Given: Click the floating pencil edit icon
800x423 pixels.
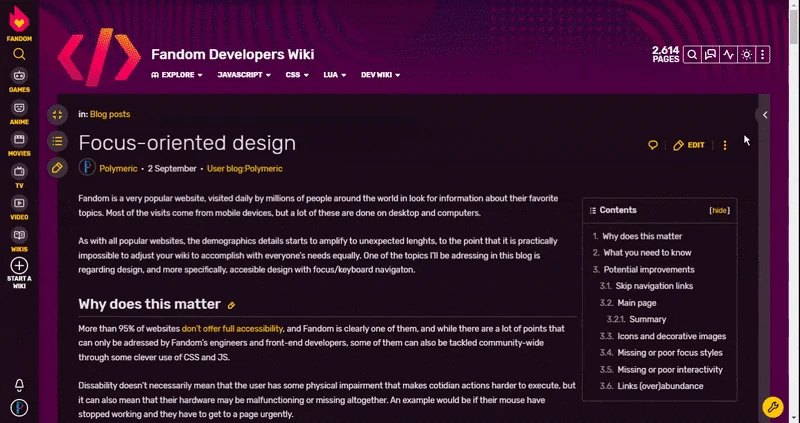Looking at the screenshot, I should [x=57, y=167].
